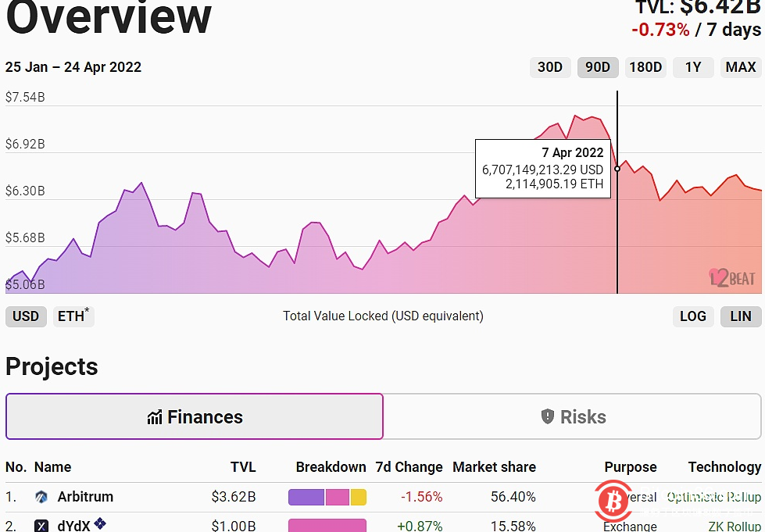Switch chart scale to LOG
765x532 pixels.
click(693, 316)
